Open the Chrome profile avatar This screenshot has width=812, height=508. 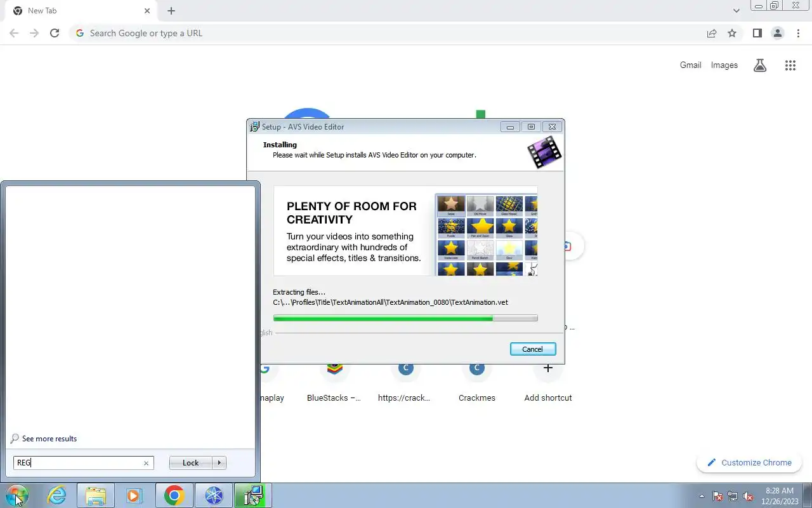[777, 33]
